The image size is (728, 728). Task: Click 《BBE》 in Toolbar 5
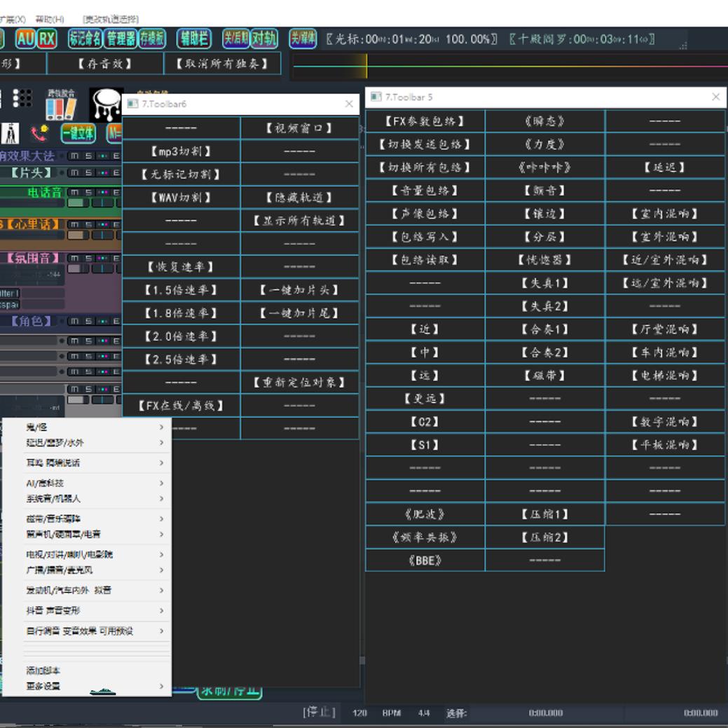point(425,561)
